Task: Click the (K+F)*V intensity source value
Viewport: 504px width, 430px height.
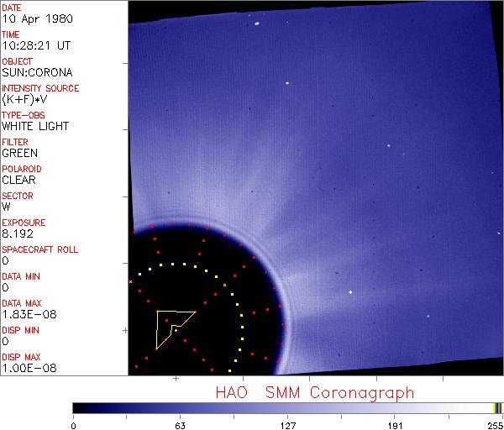Action: point(24,99)
